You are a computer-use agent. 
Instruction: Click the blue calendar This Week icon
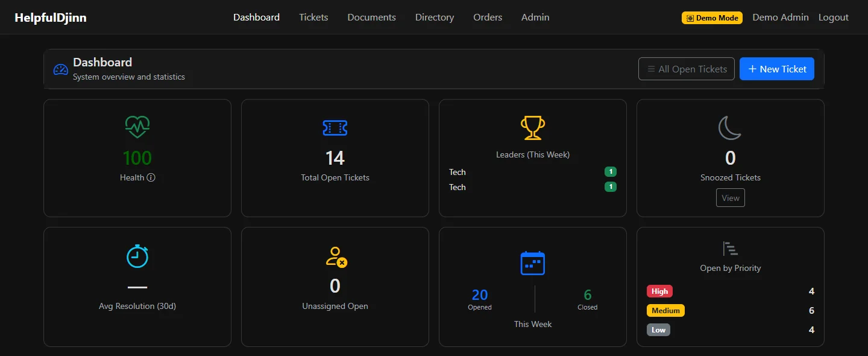coord(533,263)
